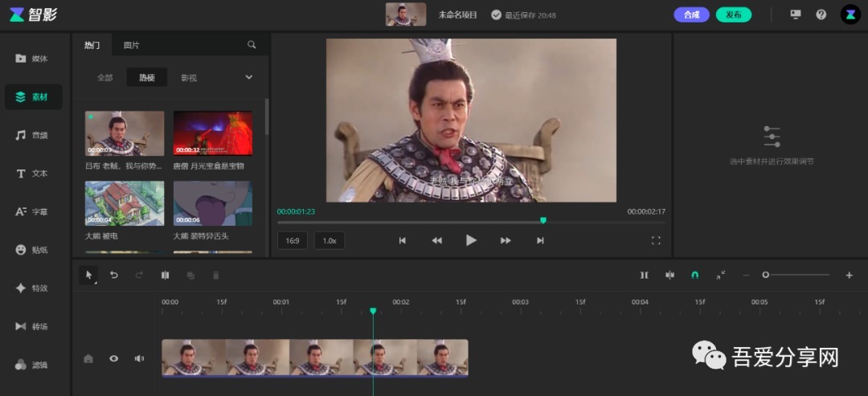The width and height of the screenshot is (868, 396).
Task: Click the split clip tool icon
Action: click(165, 276)
